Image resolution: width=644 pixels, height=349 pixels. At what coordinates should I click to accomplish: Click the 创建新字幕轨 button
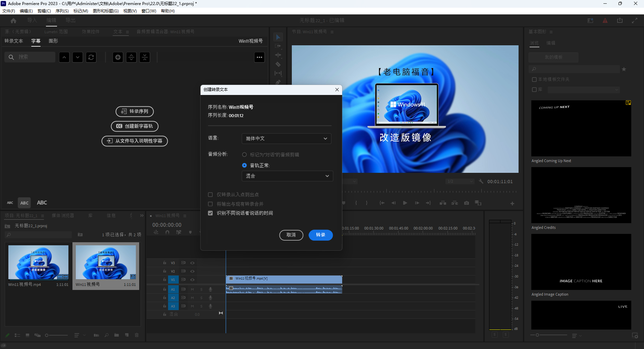click(135, 126)
